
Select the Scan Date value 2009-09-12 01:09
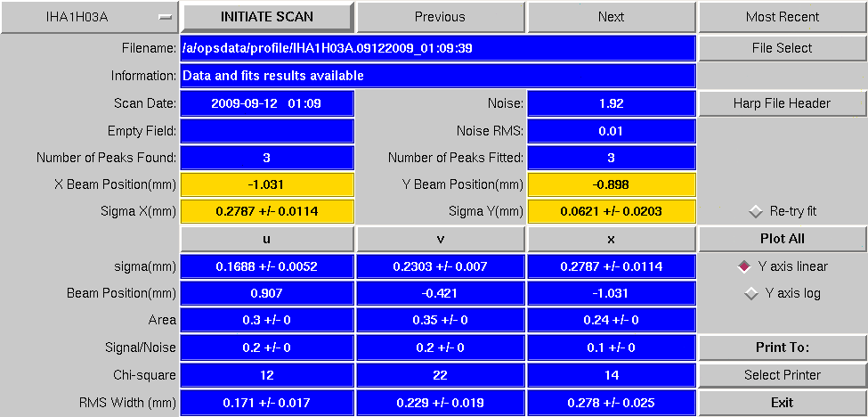(x=267, y=103)
